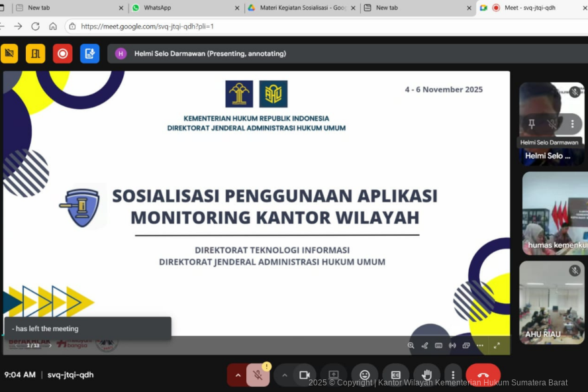Click the red leave call button

[x=483, y=375]
